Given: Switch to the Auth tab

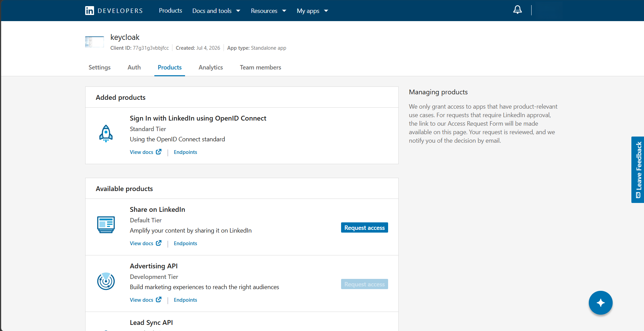Looking at the screenshot, I should coord(134,67).
